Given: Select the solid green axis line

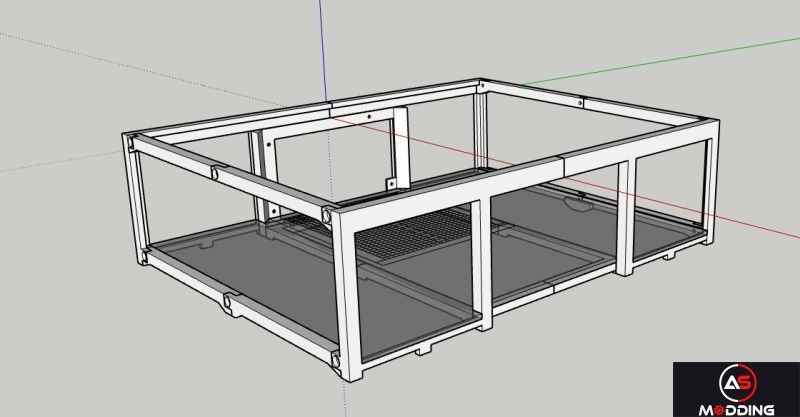Looking at the screenshot, I should click(x=661, y=61).
